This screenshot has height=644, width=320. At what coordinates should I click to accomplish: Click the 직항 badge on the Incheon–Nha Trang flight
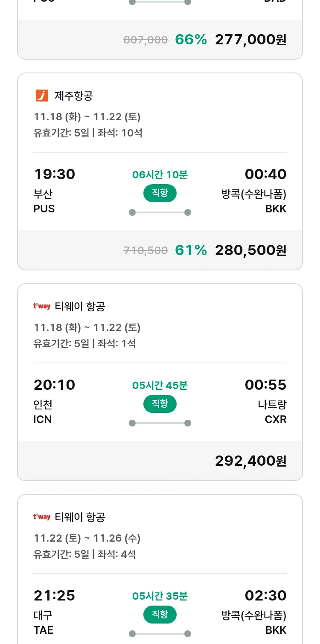coord(160,404)
